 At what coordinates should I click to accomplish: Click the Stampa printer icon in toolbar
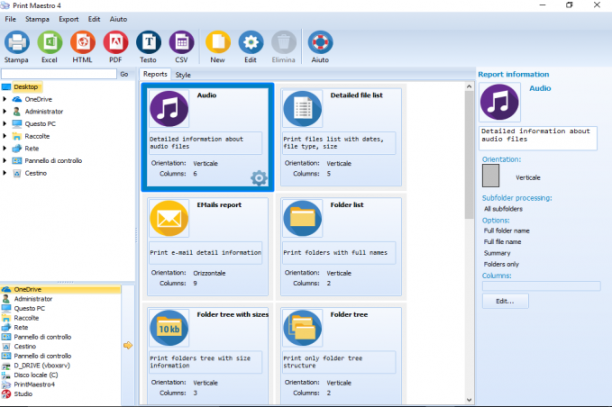tap(16, 43)
